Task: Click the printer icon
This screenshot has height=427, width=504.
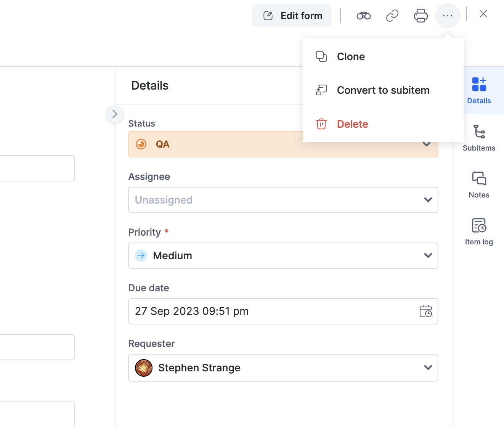Action: point(421,16)
